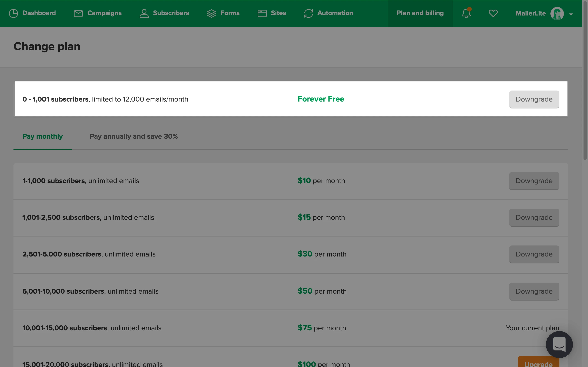Click the Sites browser window icon
Image resolution: width=588 pixels, height=367 pixels.
(262, 13)
